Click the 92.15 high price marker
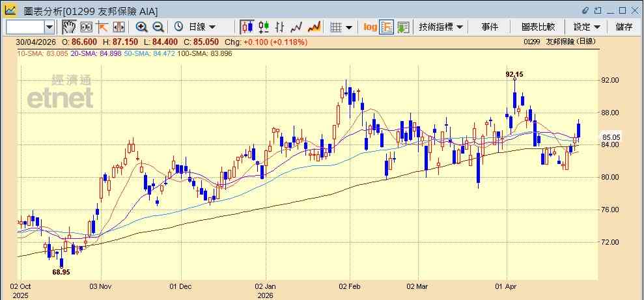 (x=514, y=74)
